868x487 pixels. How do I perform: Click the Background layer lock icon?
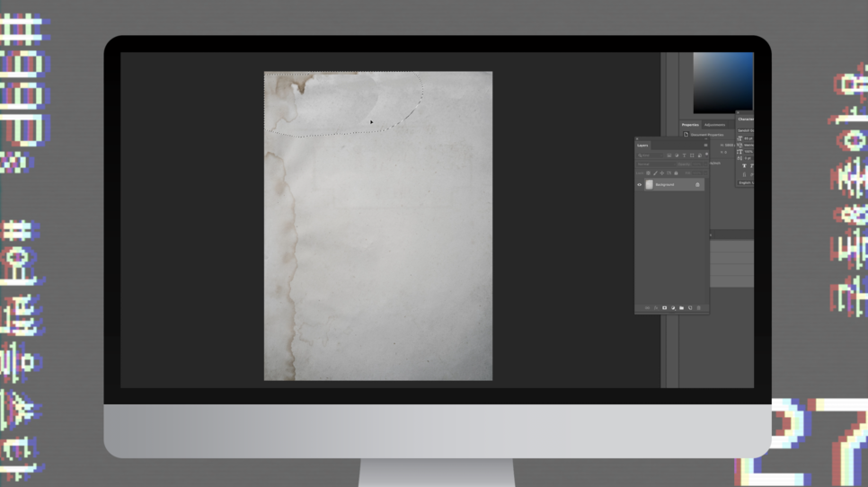tap(697, 185)
